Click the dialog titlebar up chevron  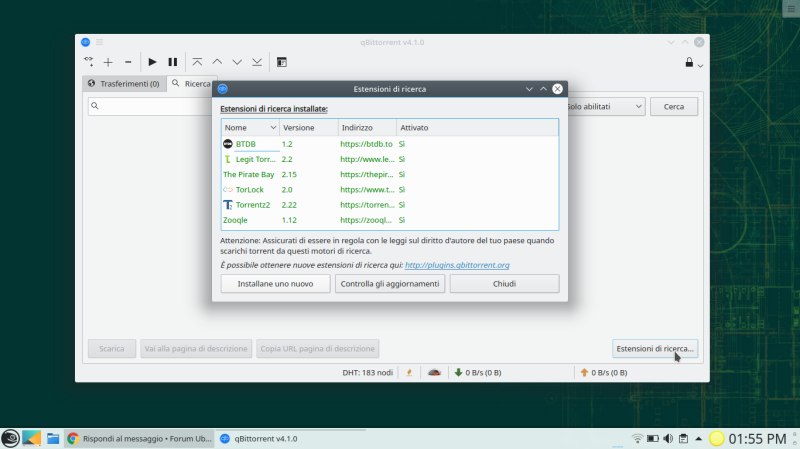point(543,89)
